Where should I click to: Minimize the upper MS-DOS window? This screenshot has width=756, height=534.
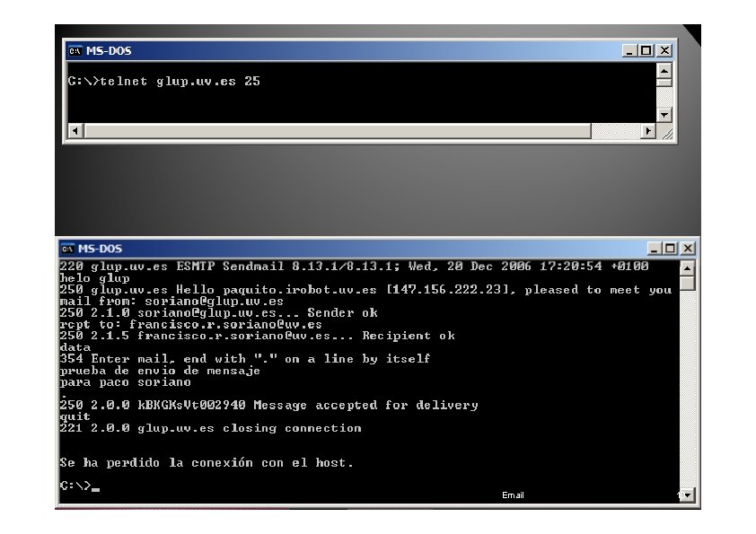coord(629,50)
